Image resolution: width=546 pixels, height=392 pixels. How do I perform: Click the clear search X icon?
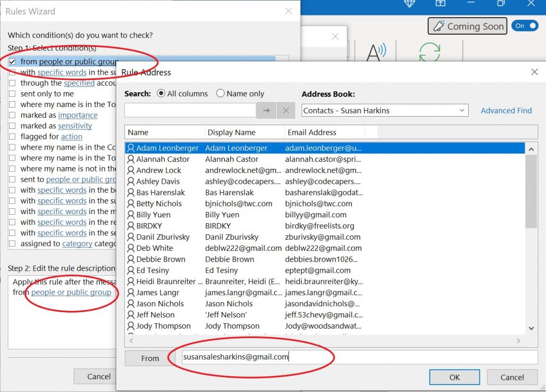286,110
